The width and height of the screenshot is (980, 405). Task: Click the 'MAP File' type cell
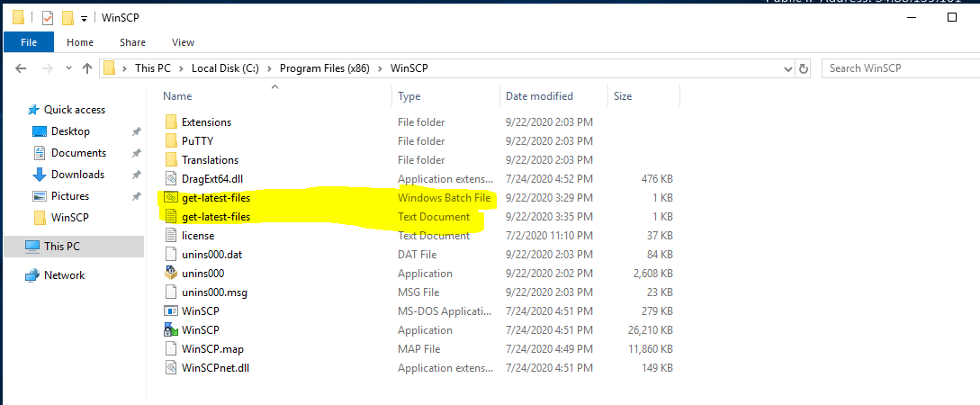pos(418,349)
